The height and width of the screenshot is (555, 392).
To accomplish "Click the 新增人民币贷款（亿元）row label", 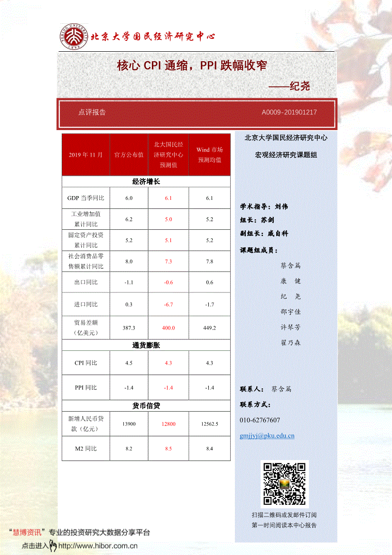I will click(x=85, y=423).
